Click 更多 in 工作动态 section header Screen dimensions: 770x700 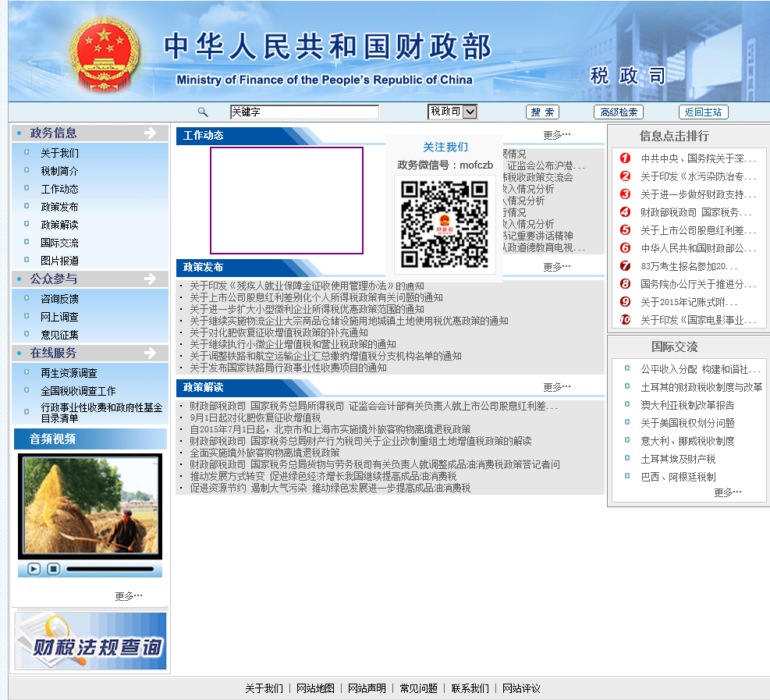[557, 135]
